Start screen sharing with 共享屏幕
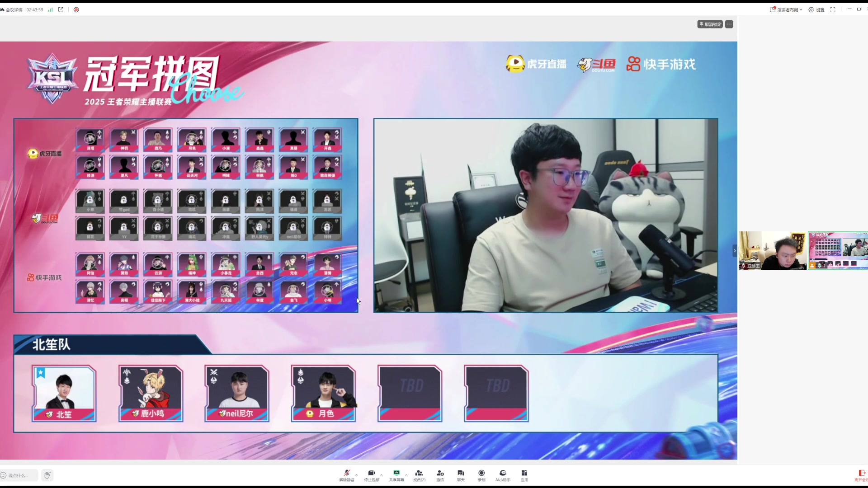Image resolution: width=868 pixels, height=488 pixels. click(x=396, y=475)
